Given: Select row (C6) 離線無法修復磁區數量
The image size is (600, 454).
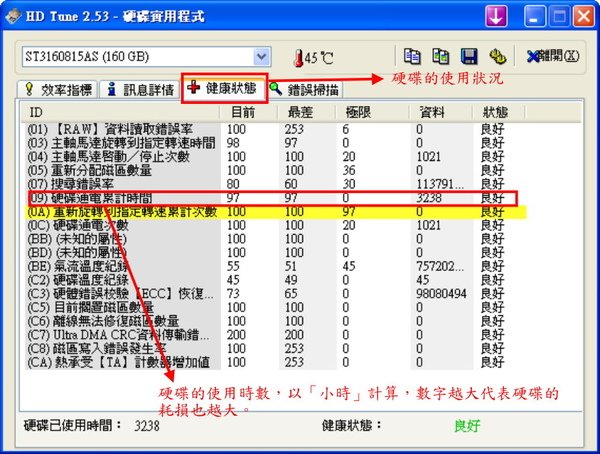Looking at the screenshot, I should (276, 321).
